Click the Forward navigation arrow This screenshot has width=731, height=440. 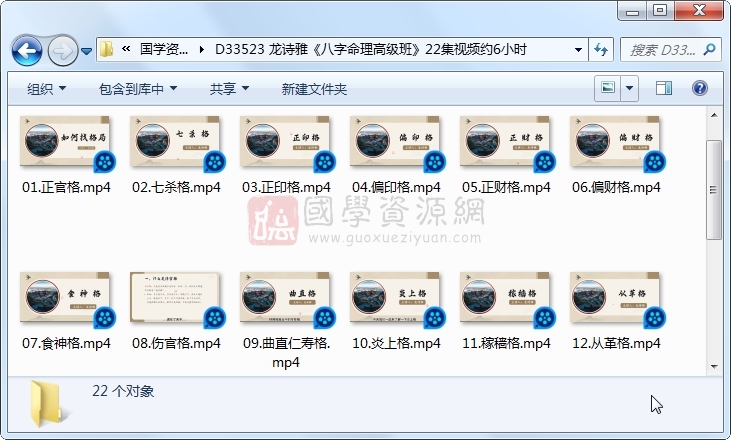coord(62,50)
